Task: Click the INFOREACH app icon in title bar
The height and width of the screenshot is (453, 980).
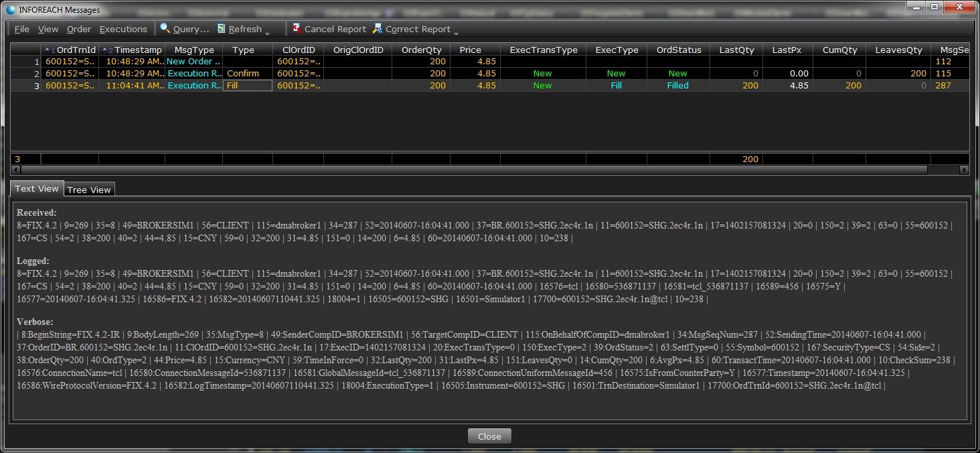Action: click(x=10, y=9)
